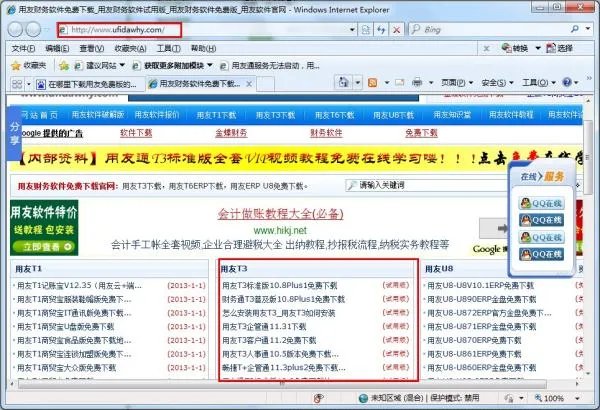Click the blue Share side tab

(15, 133)
